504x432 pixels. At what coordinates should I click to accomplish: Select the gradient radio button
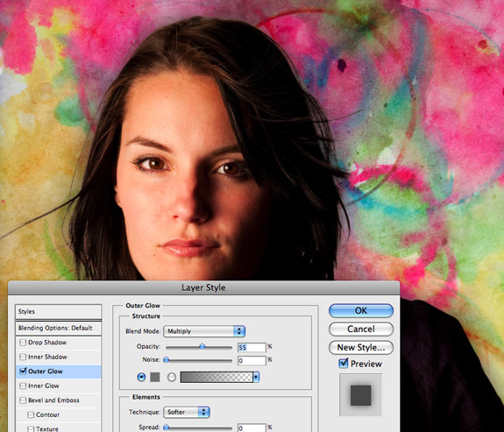[x=172, y=377]
